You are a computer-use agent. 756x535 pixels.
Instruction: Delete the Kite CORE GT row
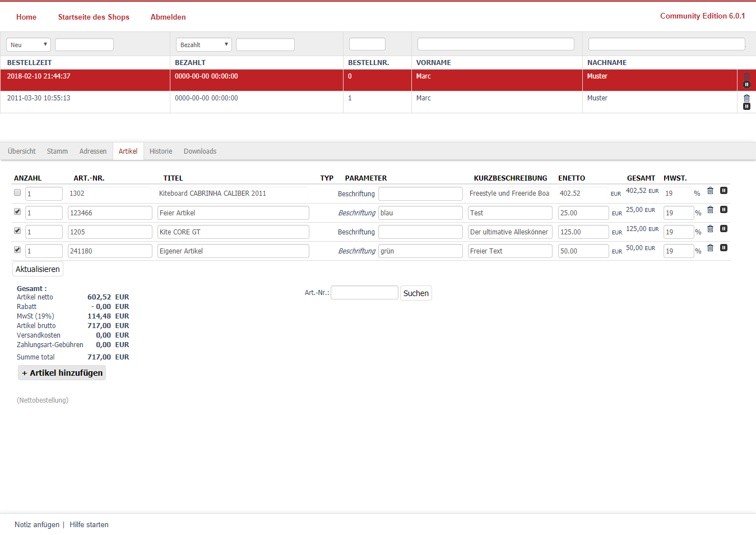710,229
